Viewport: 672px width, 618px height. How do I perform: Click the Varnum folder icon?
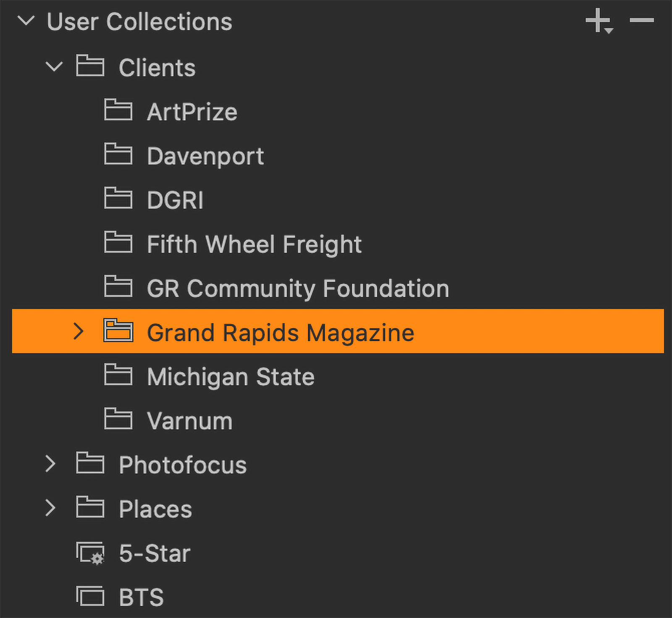(x=118, y=419)
